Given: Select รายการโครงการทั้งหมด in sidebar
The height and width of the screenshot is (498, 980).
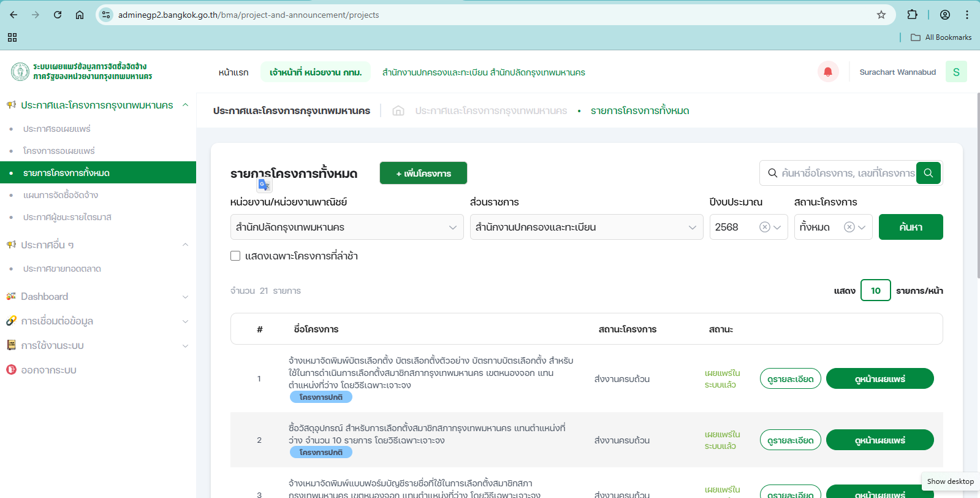Looking at the screenshot, I should (x=98, y=173).
